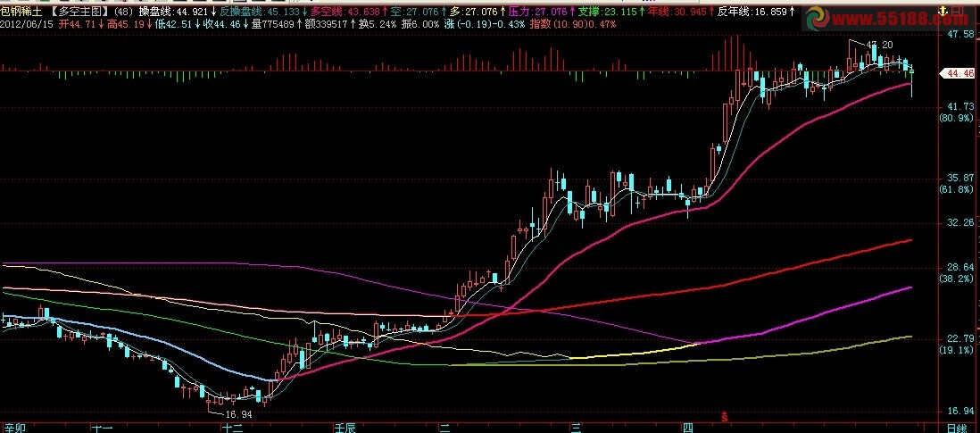Click the volume value 量775489
The width and height of the screenshot is (980, 433).
(x=273, y=24)
